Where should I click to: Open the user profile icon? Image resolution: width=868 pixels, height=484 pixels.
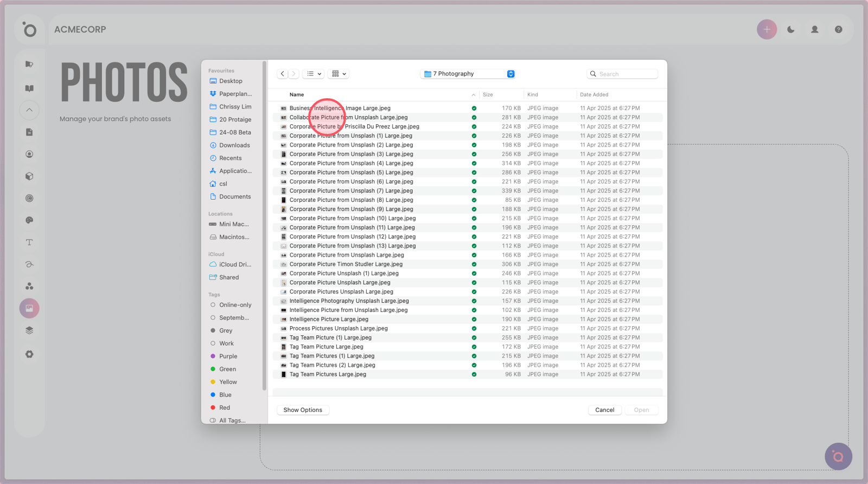click(x=814, y=29)
